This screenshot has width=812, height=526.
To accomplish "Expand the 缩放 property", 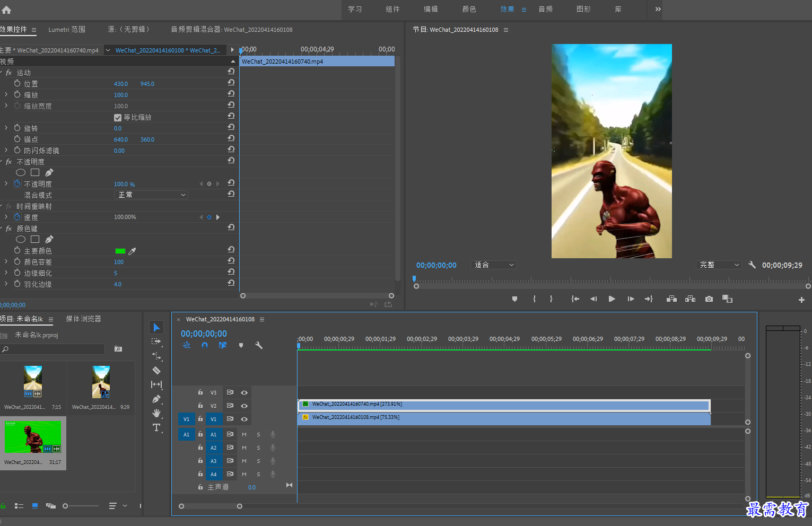I will click(x=6, y=94).
